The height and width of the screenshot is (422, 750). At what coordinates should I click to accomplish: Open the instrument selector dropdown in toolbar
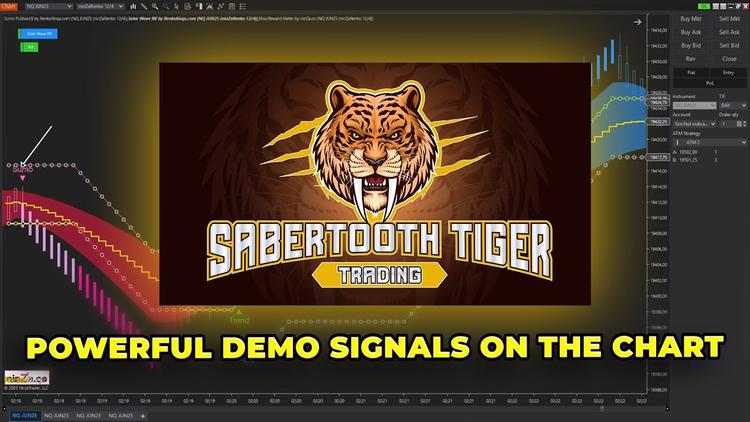click(48, 6)
